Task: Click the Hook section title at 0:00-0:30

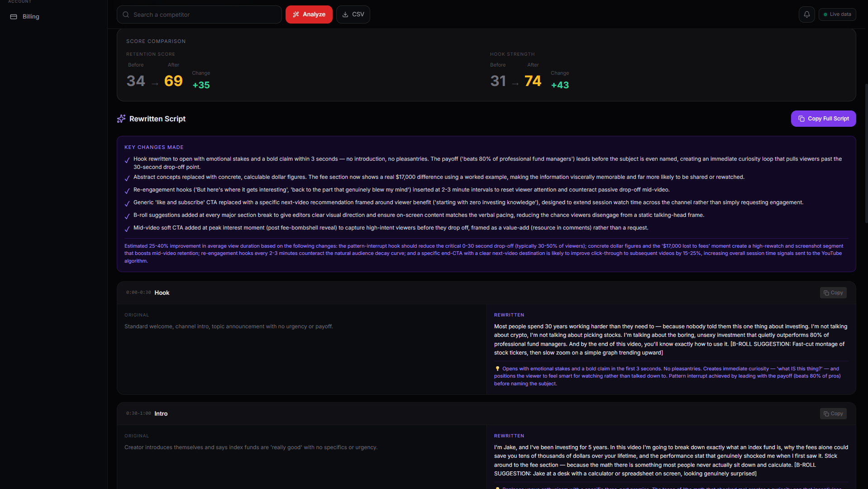Action: [162, 293]
